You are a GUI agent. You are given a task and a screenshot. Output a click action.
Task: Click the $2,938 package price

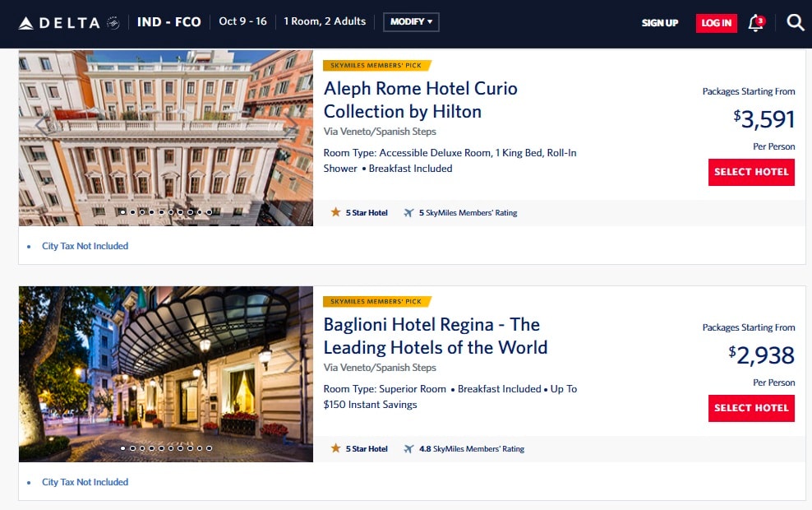pyautogui.click(x=761, y=355)
